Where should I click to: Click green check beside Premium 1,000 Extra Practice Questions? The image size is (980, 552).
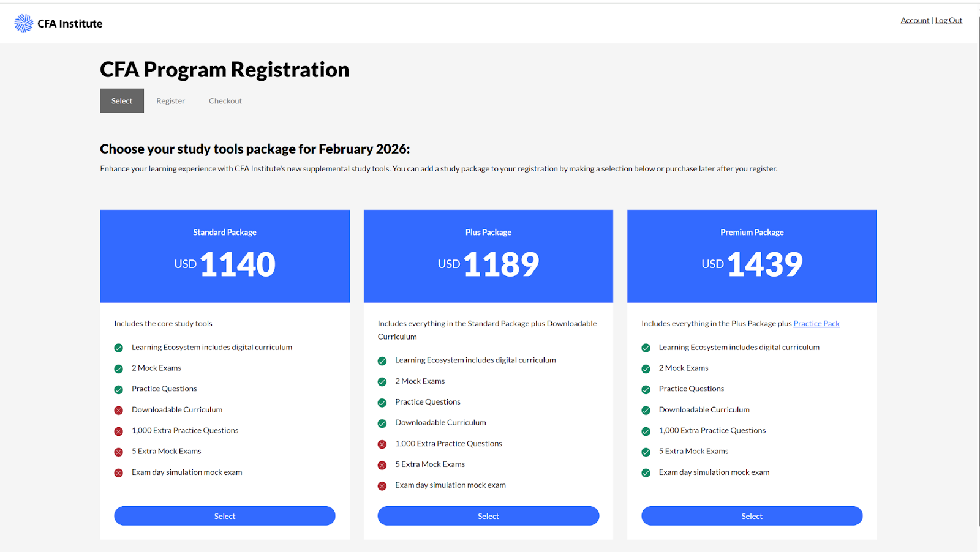point(646,431)
